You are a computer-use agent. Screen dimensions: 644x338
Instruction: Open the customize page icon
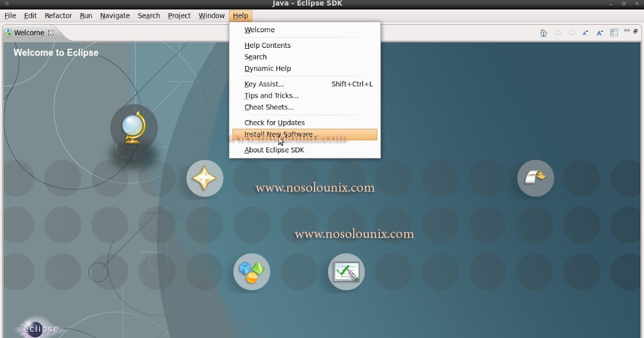pyautogui.click(x=613, y=33)
